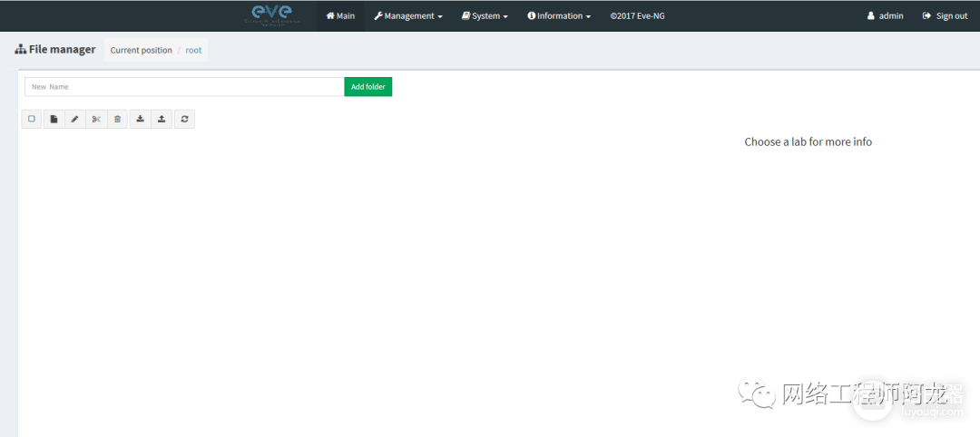The image size is (980, 437).
Task: Sign out of the session
Action: (x=945, y=15)
